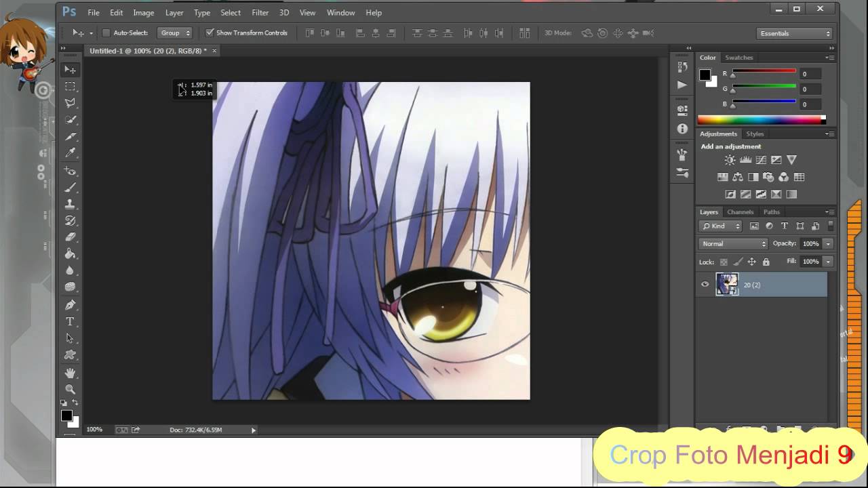Select the Brush tool

coord(70,187)
